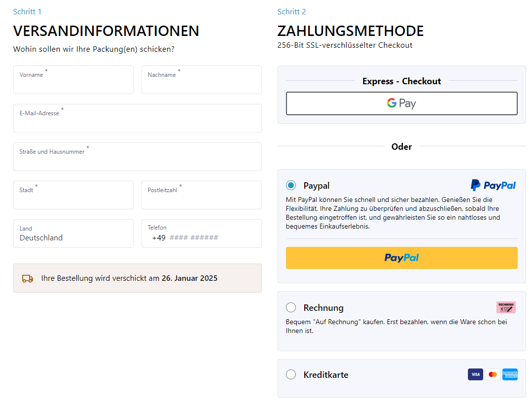Click the PayPal logo beside Paypal option

493,185
